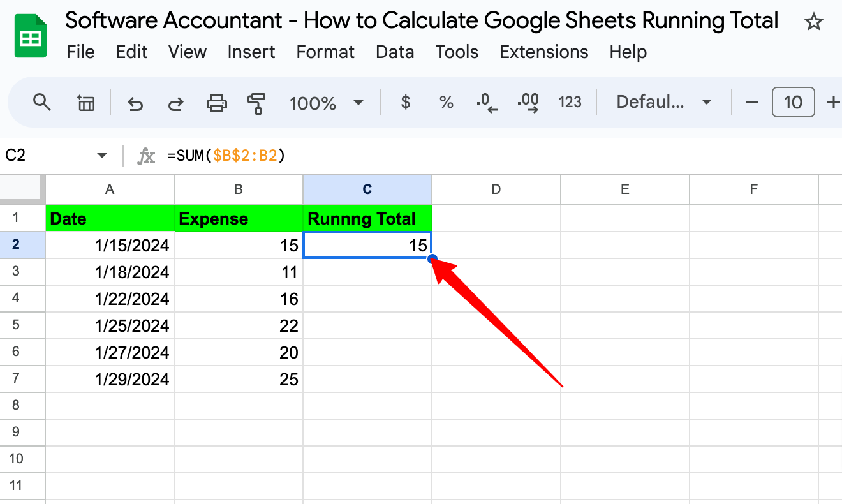Image resolution: width=842 pixels, height=504 pixels.
Task: Increase font size with plus button
Action: click(833, 103)
